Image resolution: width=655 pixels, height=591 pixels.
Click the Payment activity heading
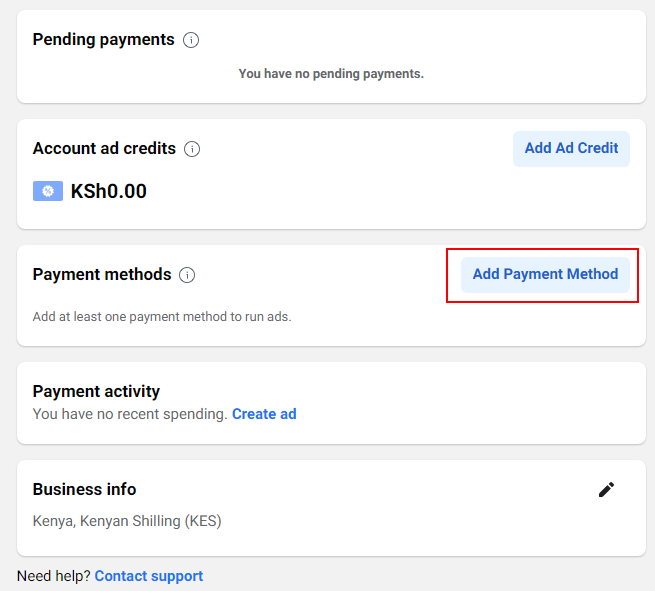tap(96, 391)
